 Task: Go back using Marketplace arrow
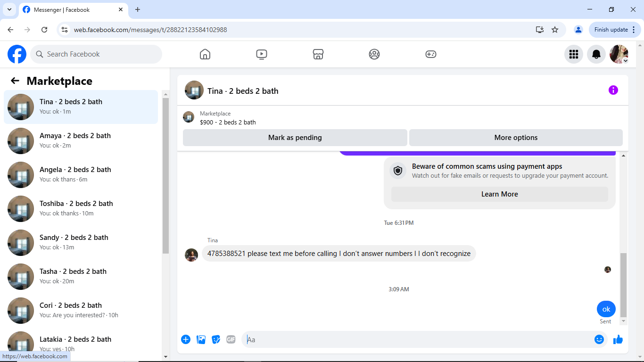coord(15,81)
